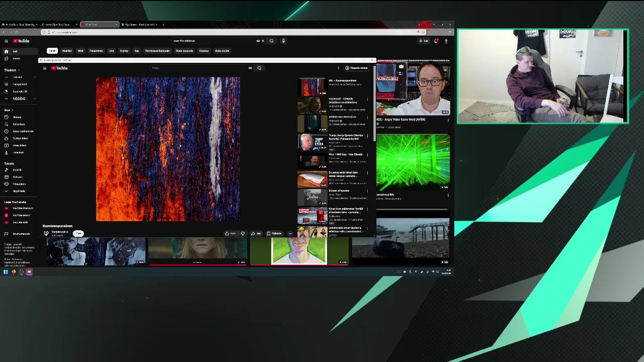Image resolution: width=644 pixels, height=362 pixels.
Task: Open more actions ellipsis below the video
Action: pyautogui.click(x=290, y=233)
